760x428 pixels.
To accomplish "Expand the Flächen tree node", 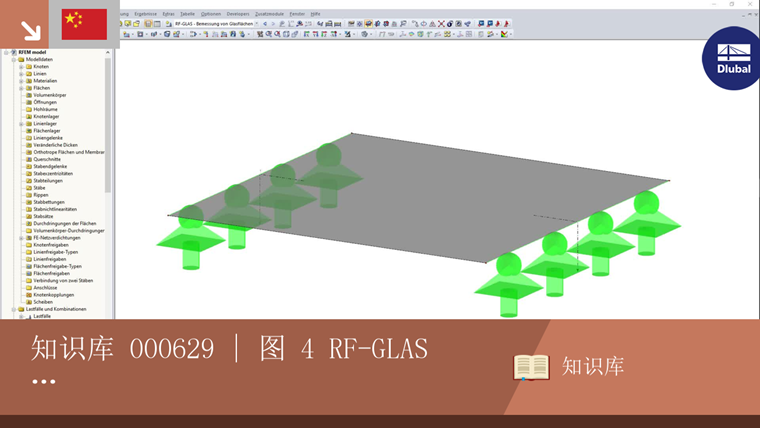I will tap(21, 88).
